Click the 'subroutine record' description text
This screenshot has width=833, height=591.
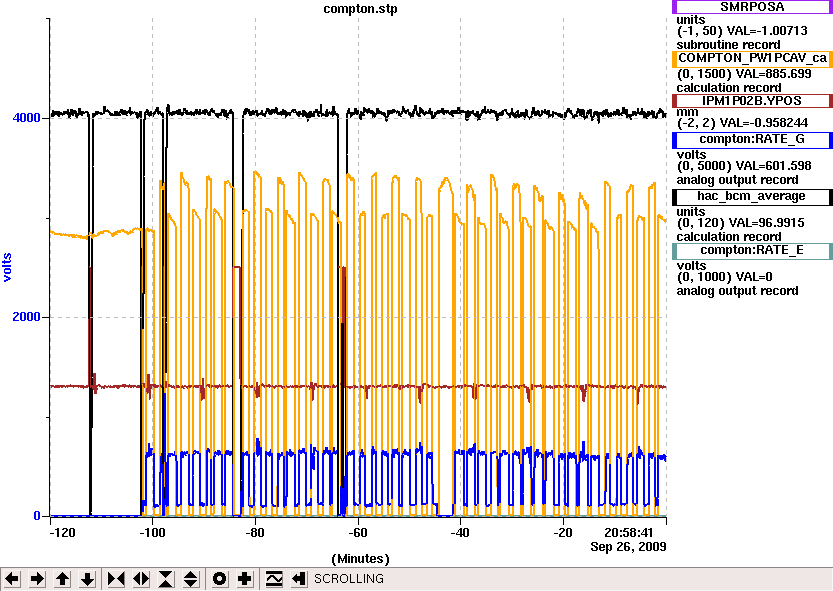tap(728, 45)
